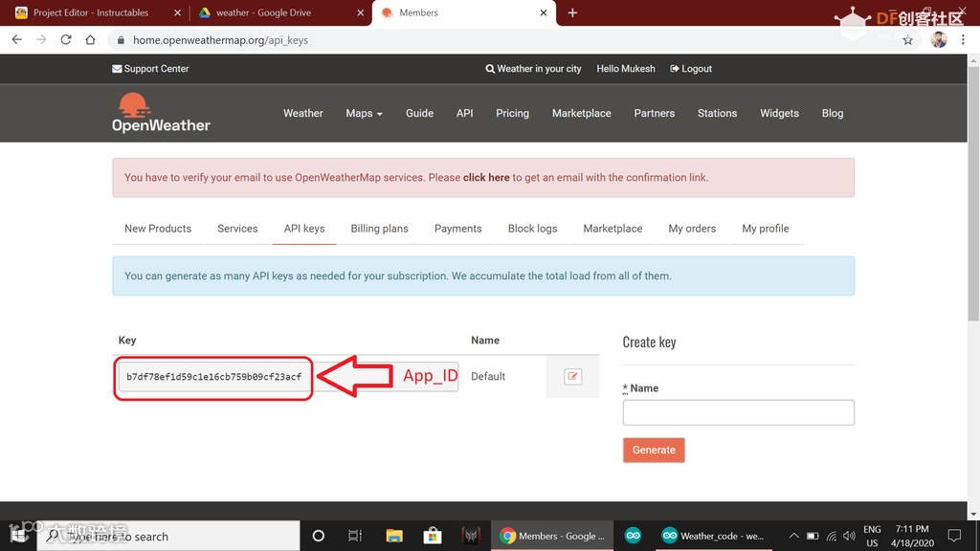980x551 pixels.
Task: Click Weather in your city link
Action: [533, 69]
